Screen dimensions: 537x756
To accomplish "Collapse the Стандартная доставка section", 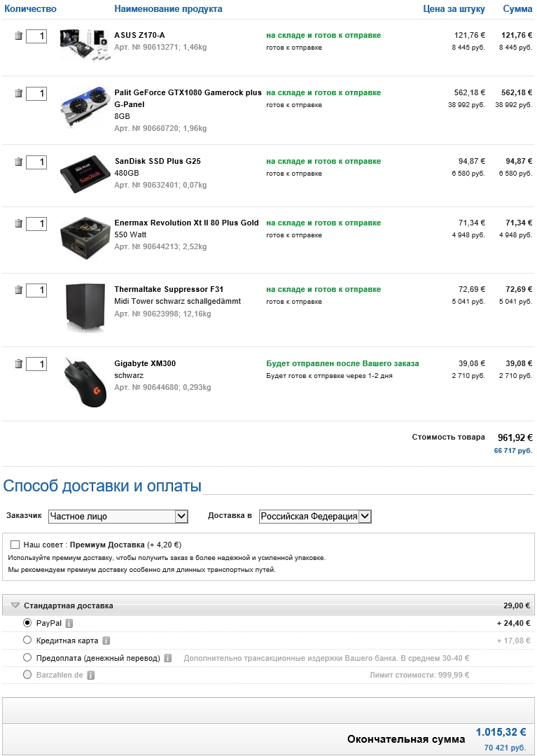I will 15,605.
